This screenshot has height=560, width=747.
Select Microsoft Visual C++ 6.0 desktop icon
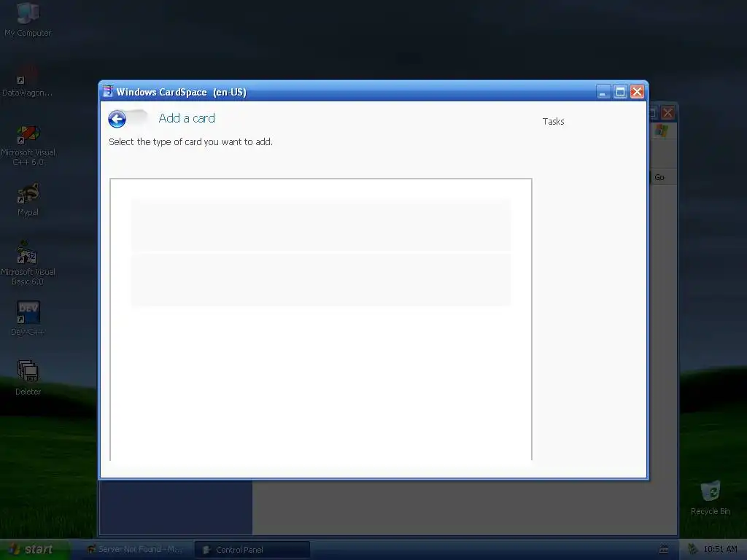(x=28, y=146)
